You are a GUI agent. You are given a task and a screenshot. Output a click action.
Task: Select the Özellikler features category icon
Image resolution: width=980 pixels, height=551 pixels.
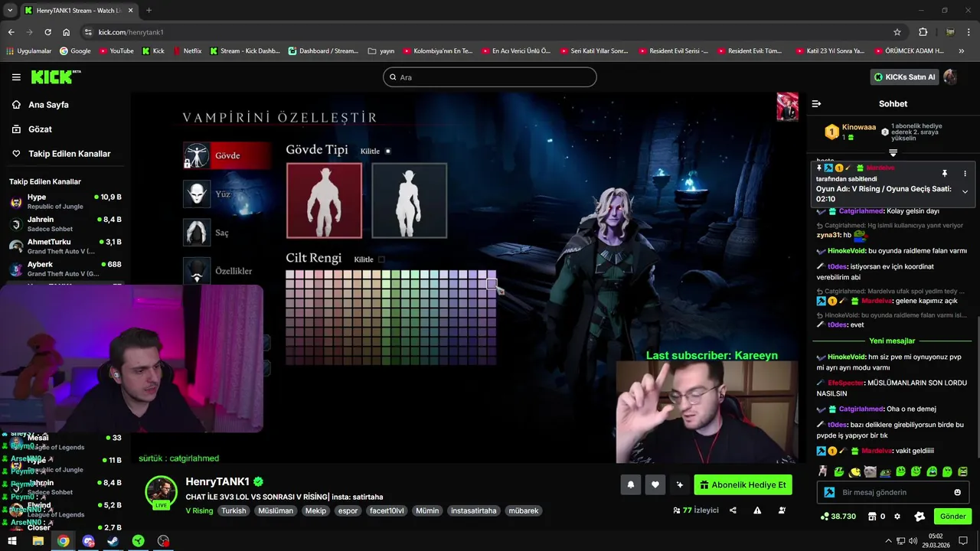pyautogui.click(x=197, y=270)
